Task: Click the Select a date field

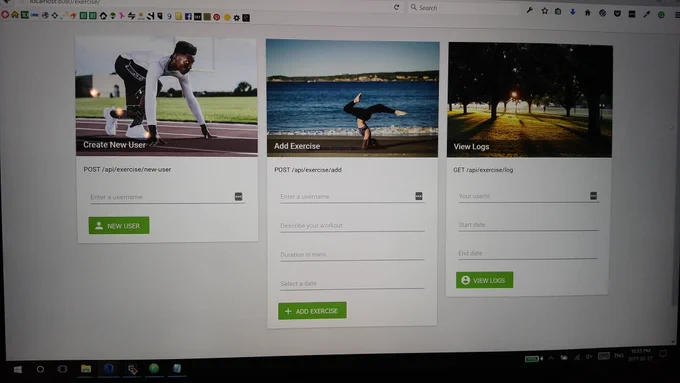Action: 352,283
